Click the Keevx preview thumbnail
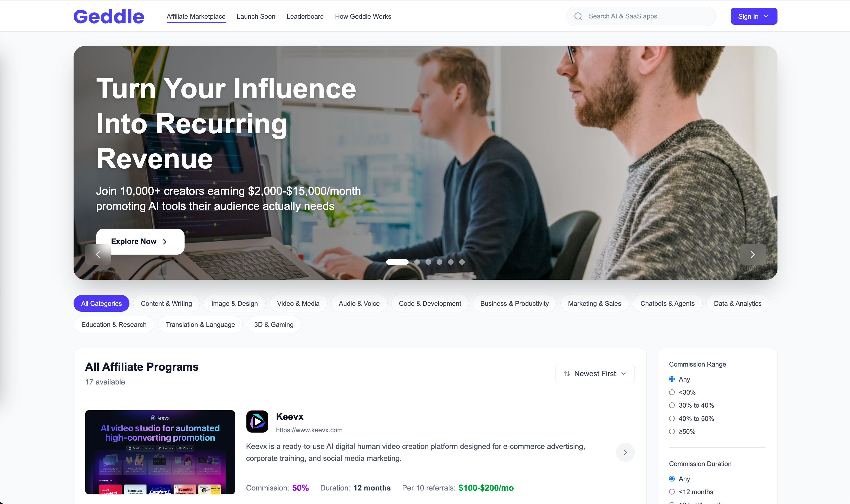 click(x=160, y=452)
